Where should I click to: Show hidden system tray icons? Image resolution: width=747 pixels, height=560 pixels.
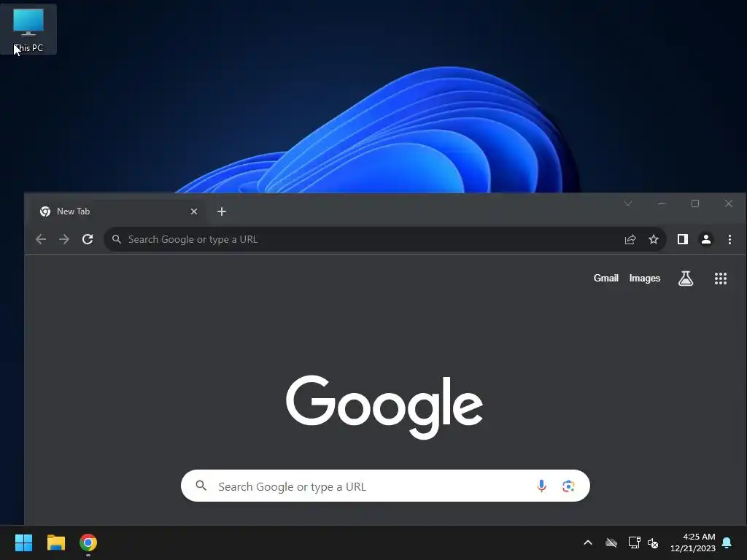(x=588, y=542)
